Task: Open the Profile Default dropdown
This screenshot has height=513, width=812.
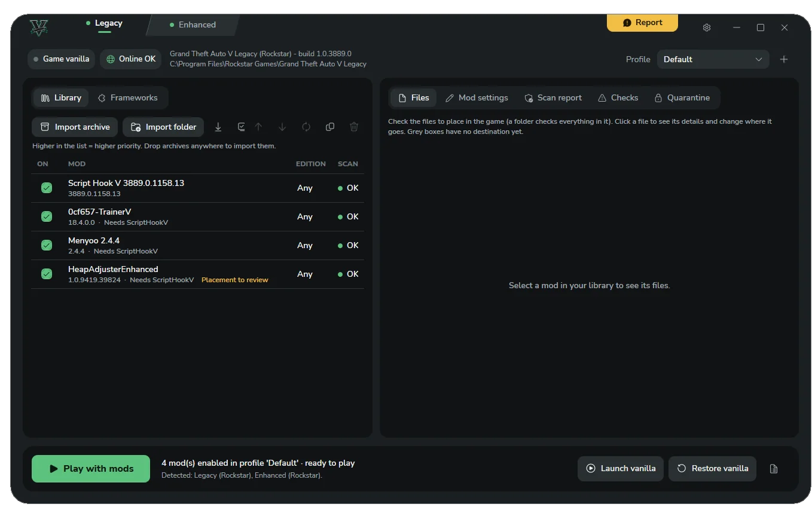Action: pos(713,59)
